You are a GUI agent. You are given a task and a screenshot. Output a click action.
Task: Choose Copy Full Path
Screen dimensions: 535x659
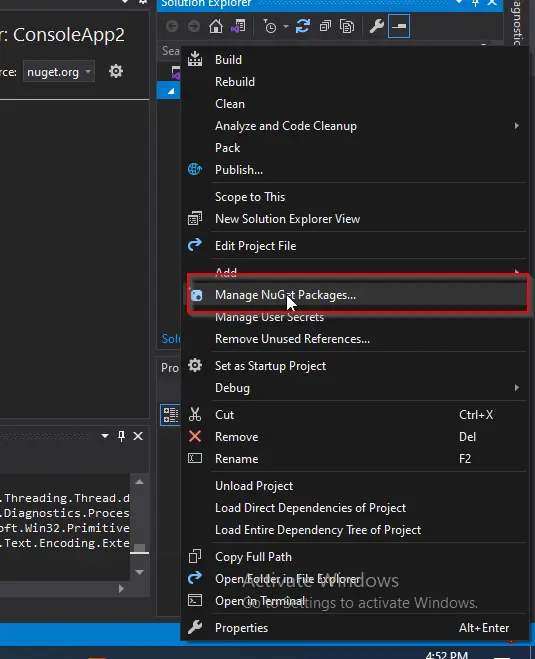pyautogui.click(x=356, y=557)
